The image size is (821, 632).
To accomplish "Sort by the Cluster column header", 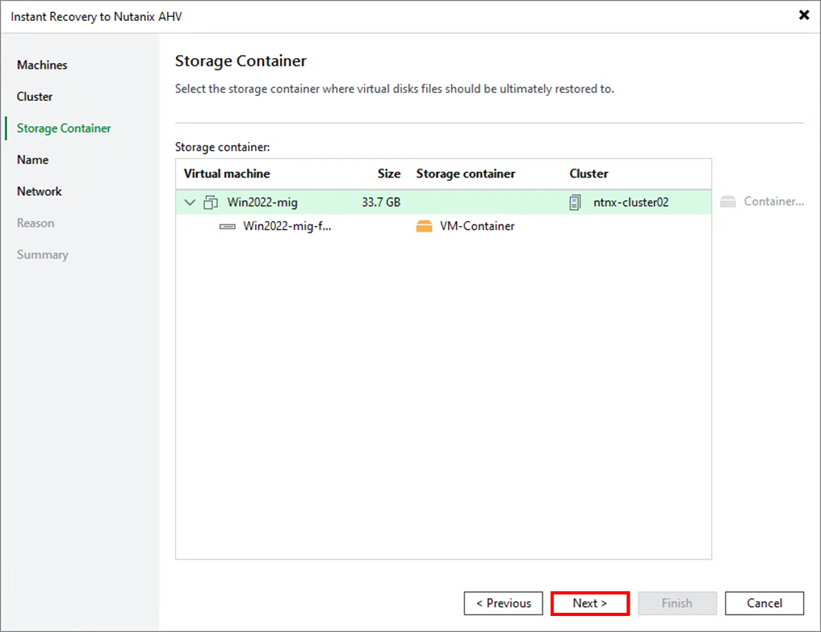I will (x=589, y=174).
